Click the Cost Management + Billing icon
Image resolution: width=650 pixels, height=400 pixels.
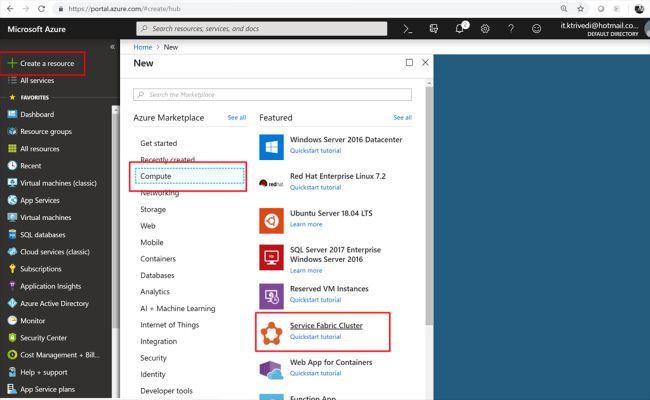click(x=12, y=355)
